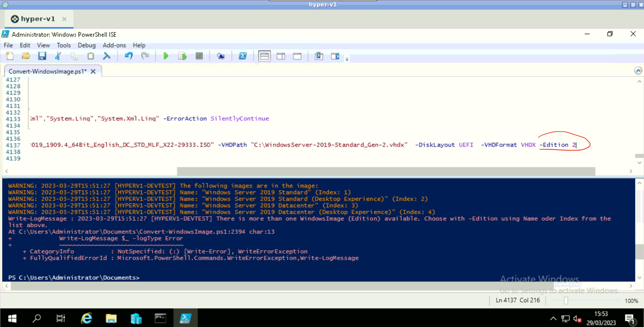Save the script with floppy disk icon
Screen dimensions: 644x327
42,56
